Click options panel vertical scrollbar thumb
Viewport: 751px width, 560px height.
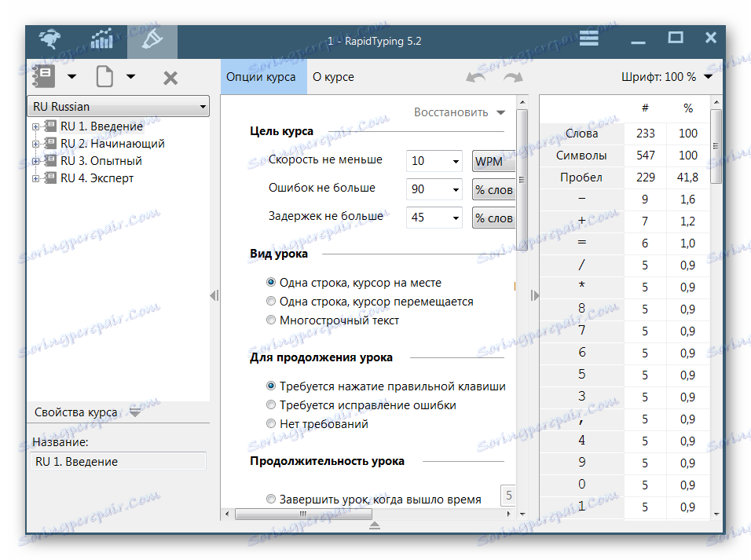(522, 180)
